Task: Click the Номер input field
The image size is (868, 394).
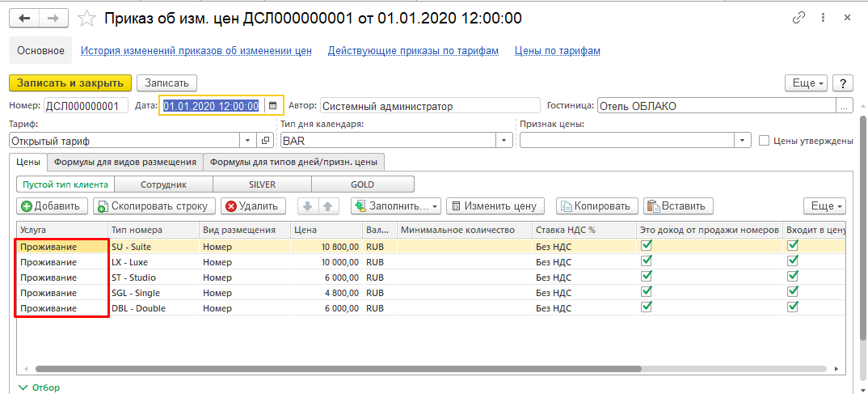Action: (86, 106)
